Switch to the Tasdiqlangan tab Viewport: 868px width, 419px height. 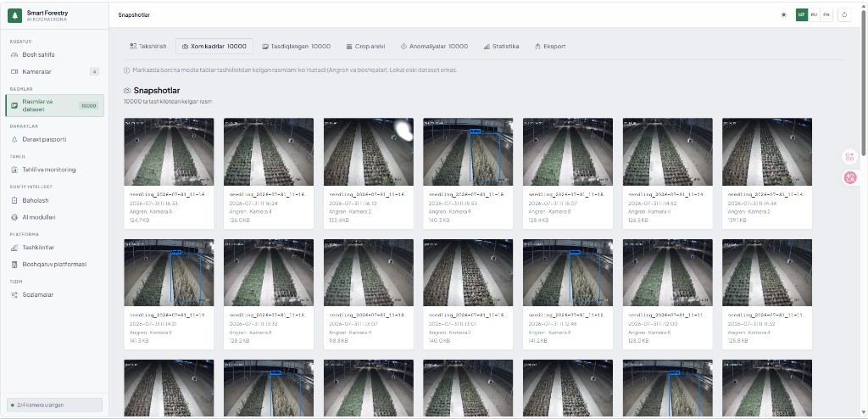click(296, 47)
